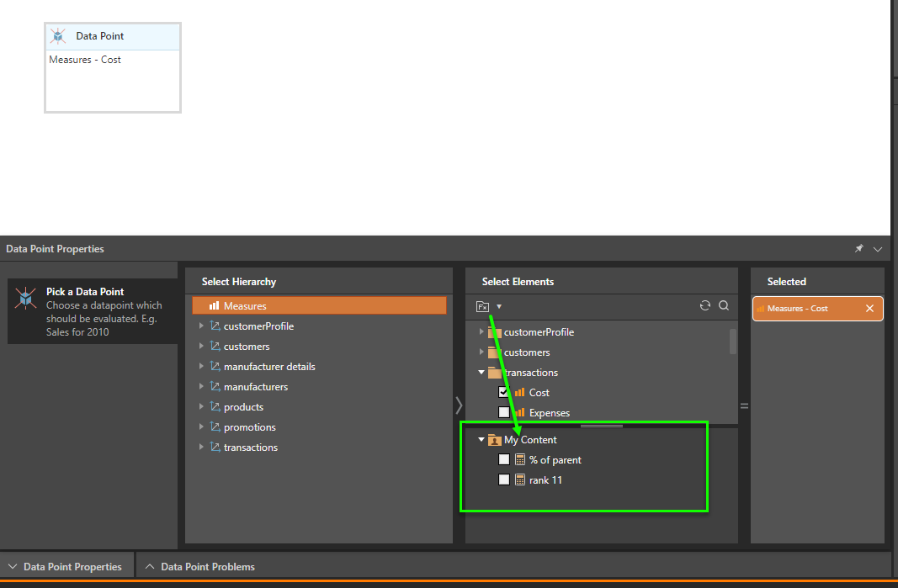Click the calculator icon beside rank 11

coord(520,480)
